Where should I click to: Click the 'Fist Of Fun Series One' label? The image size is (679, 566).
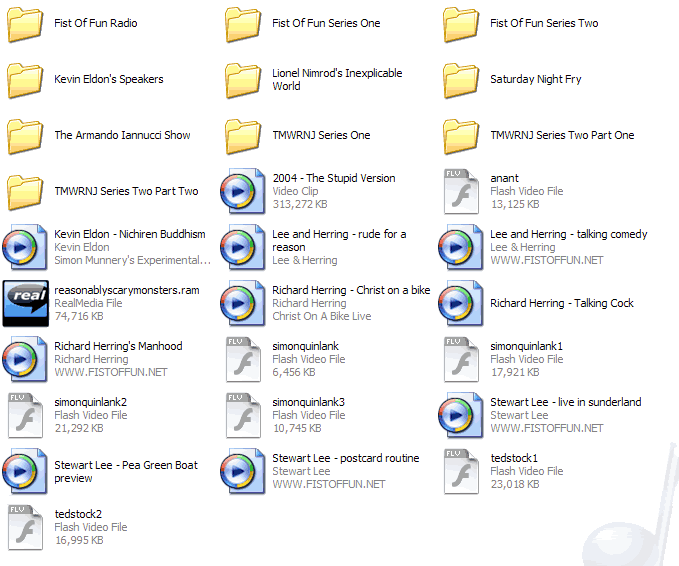point(326,23)
